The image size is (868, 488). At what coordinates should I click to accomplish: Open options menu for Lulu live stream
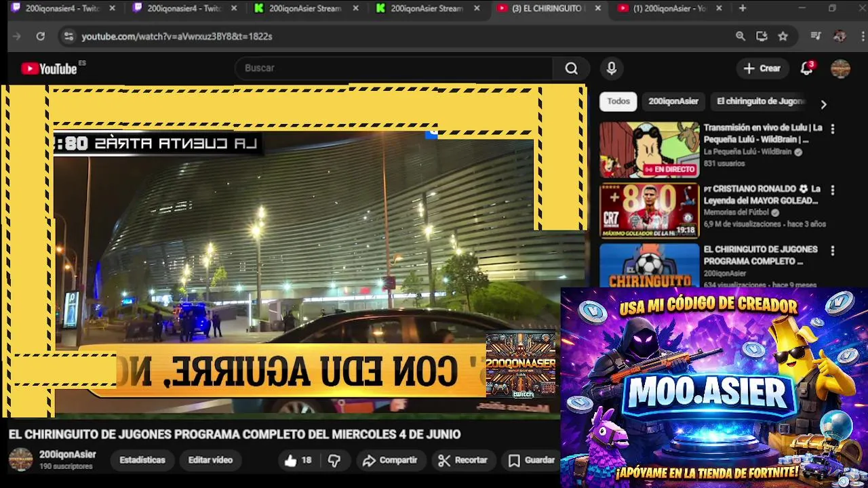tap(833, 129)
